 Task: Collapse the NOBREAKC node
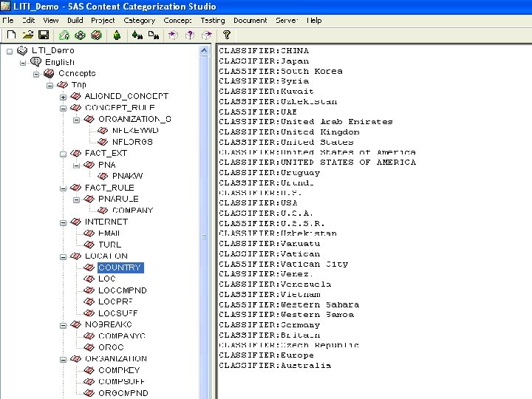tap(63, 325)
